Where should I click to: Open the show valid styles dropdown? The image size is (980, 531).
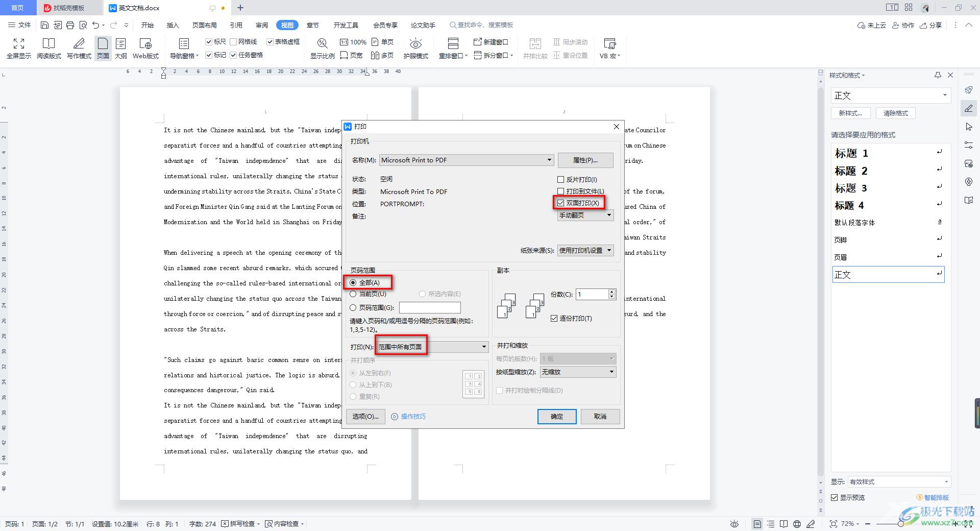[x=899, y=482]
